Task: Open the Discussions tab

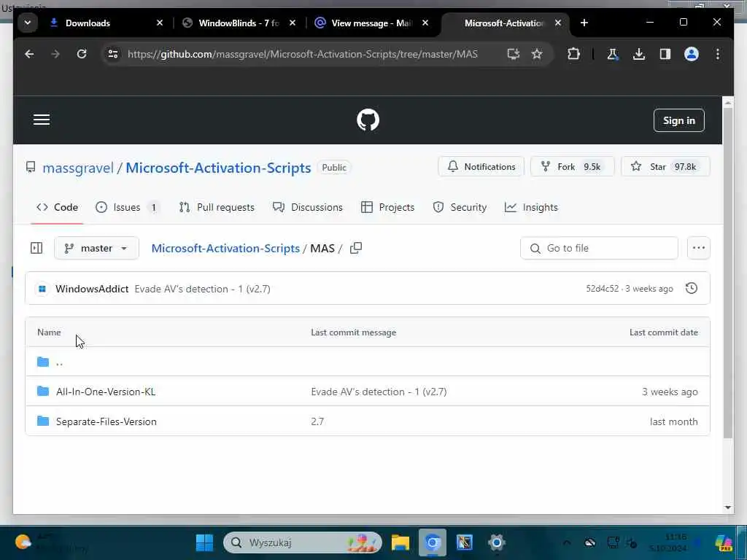Action: coord(308,208)
